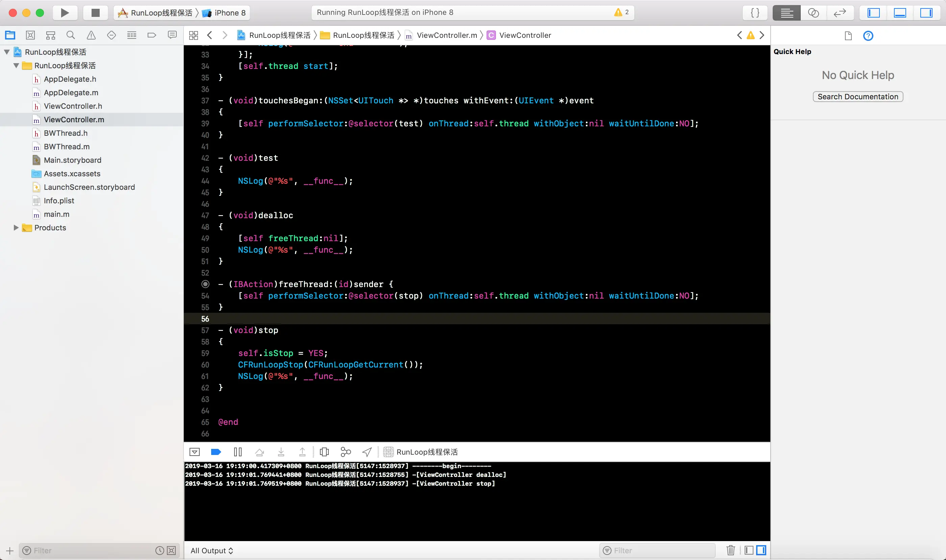Stop the running app

pyautogui.click(x=96, y=13)
